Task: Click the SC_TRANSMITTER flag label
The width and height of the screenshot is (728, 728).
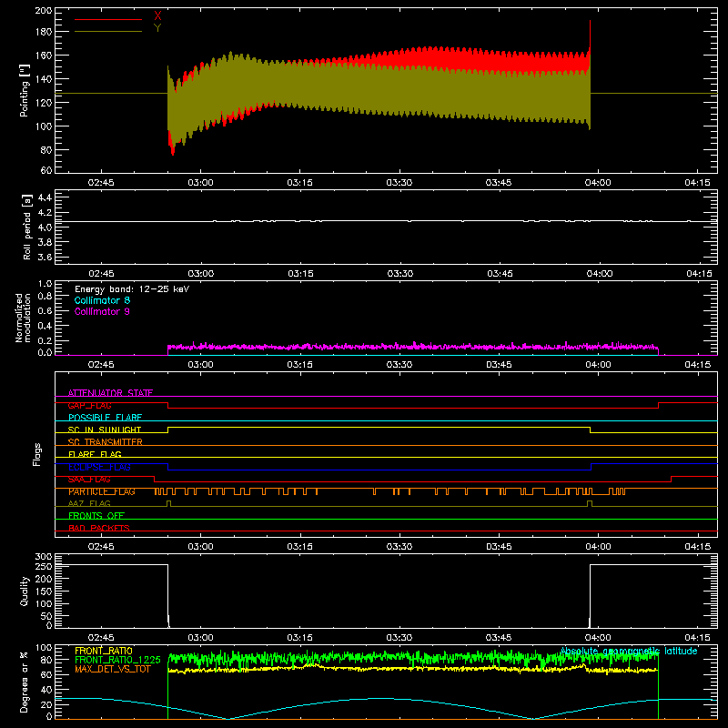Action: 106,442
